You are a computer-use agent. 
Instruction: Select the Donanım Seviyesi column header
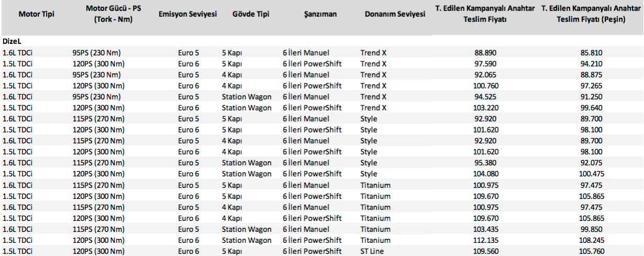click(395, 14)
